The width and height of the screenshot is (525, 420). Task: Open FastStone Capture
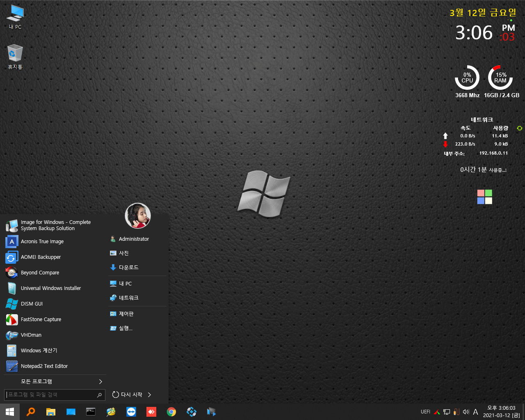55,320
